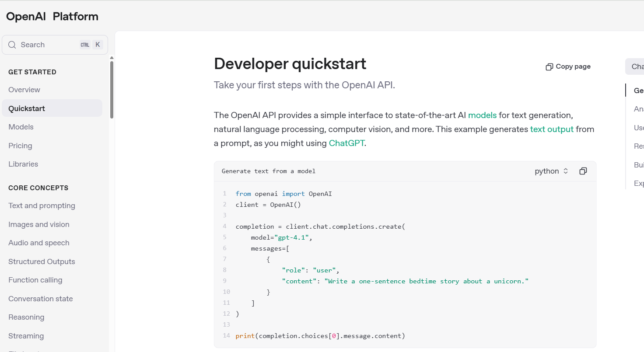Click the sidebar scrollbar thumb
The width and height of the screenshot is (644, 352).
coord(112,90)
